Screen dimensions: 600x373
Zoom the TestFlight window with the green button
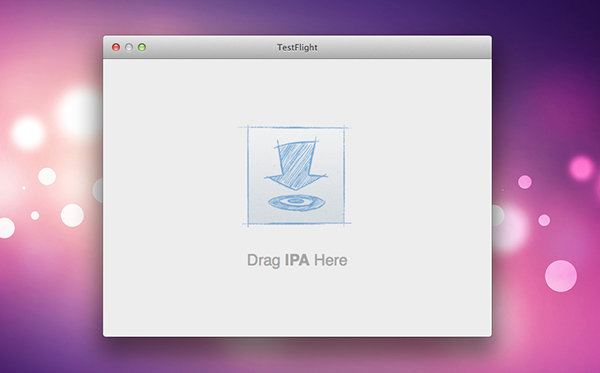tap(142, 47)
